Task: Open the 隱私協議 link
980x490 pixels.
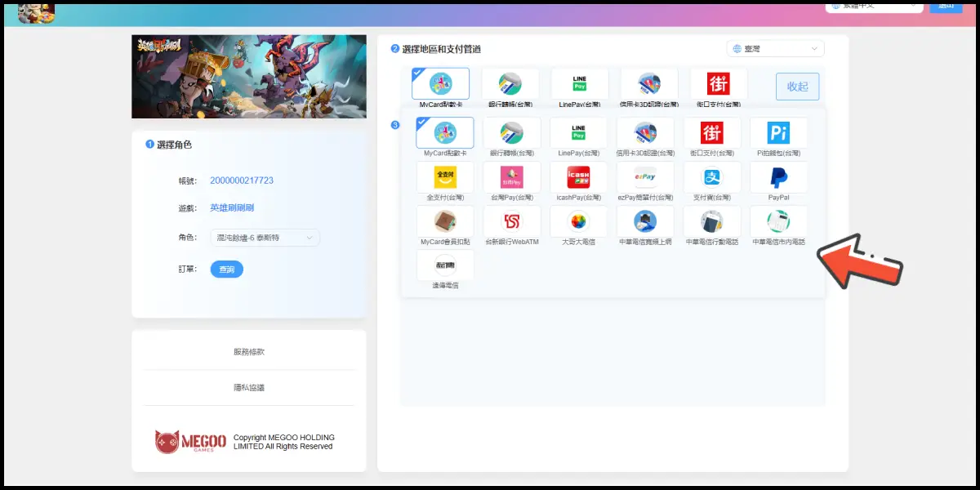Action: [x=249, y=388]
